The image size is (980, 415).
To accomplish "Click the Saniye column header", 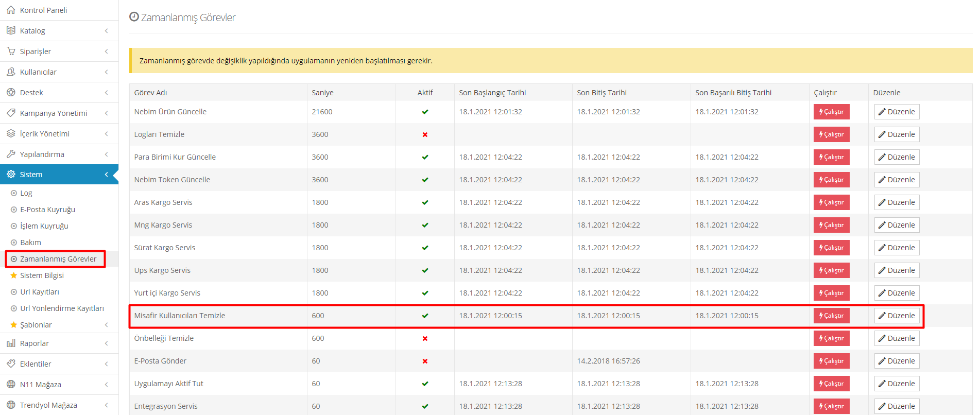I will (x=322, y=93).
